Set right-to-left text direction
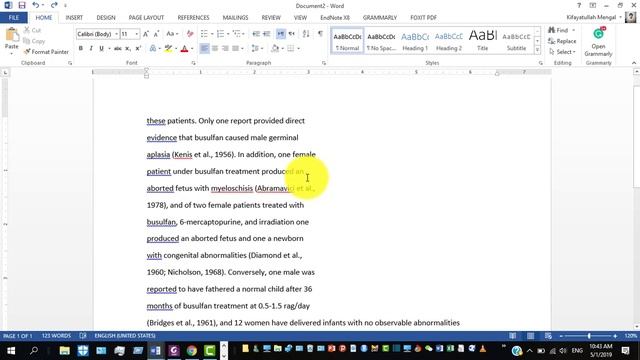 point(291,34)
